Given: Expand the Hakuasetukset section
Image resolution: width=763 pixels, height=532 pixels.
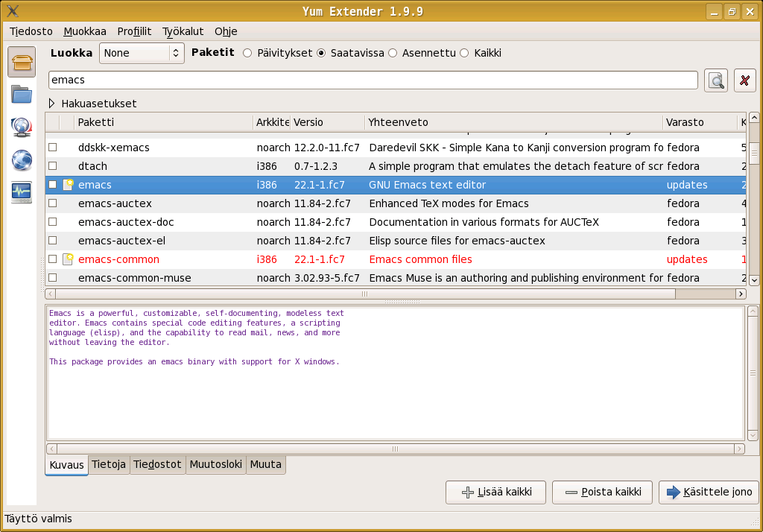Looking at the screenshot, I should tap(53, 104).
